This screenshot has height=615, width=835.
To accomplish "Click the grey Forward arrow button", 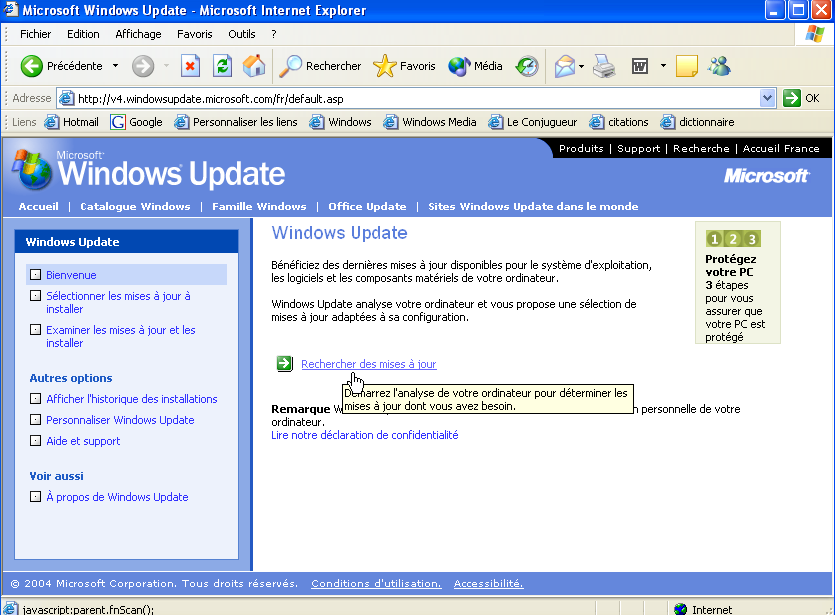I will 143,66.
